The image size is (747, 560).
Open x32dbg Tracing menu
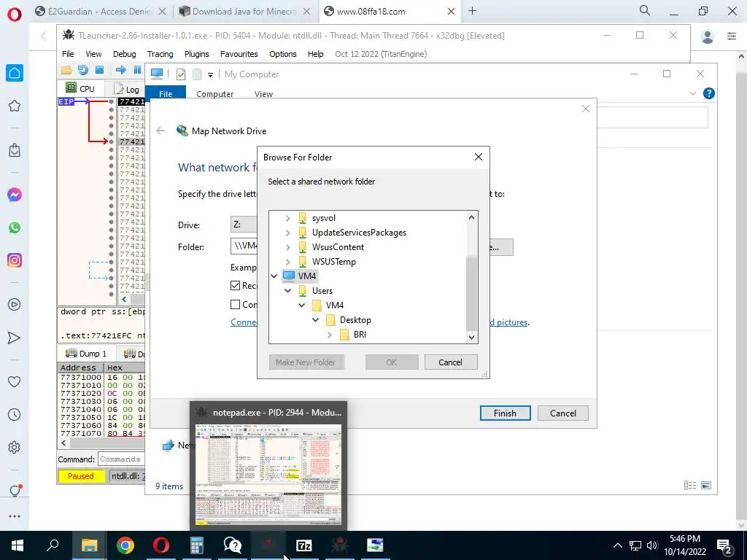(160, 54)
